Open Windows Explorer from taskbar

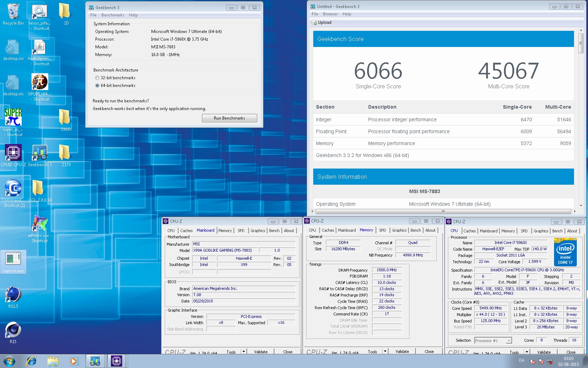point(53,361)
